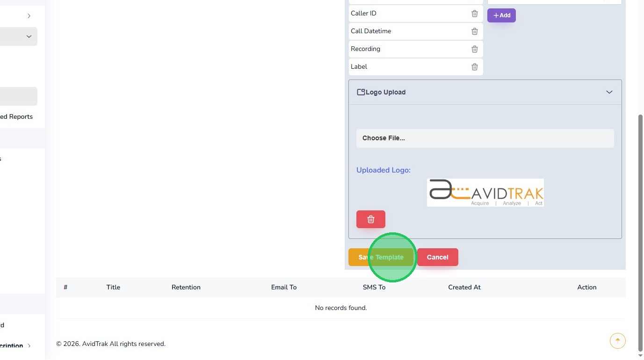Viewport: 644px width, 360px height.
Task: Select the Recording field label
Action: 365,49
